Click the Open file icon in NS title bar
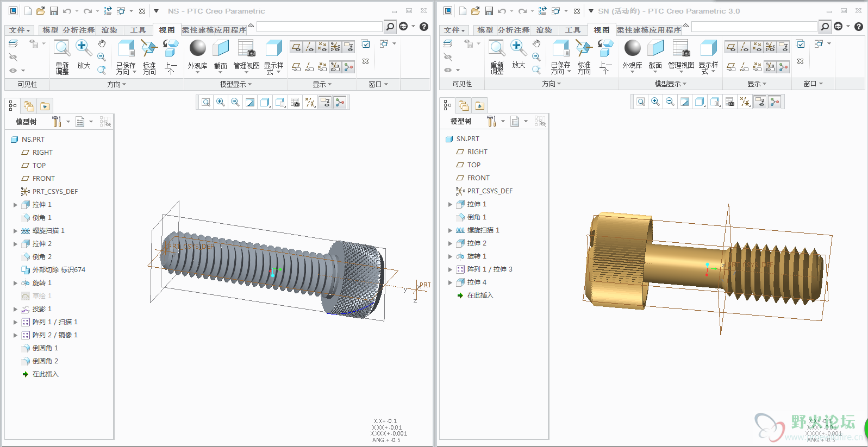Viewport: 868px width, 447px height. click(40, 11)
